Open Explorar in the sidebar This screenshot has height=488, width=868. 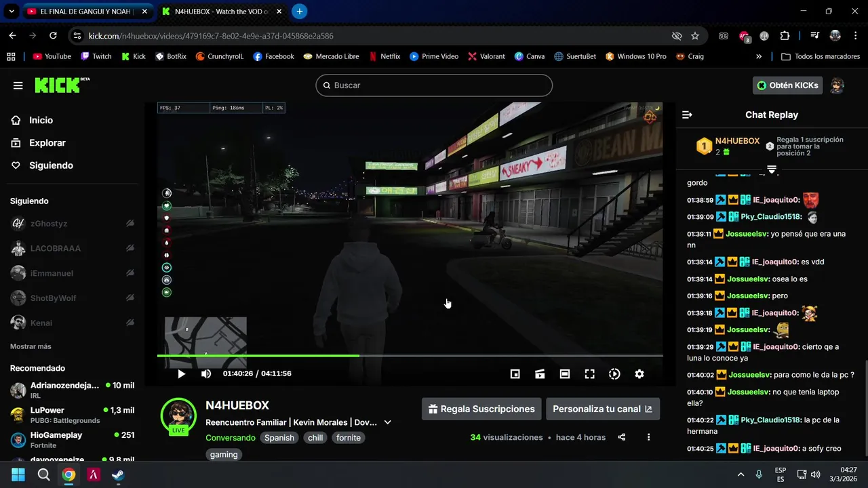(47, 143)
